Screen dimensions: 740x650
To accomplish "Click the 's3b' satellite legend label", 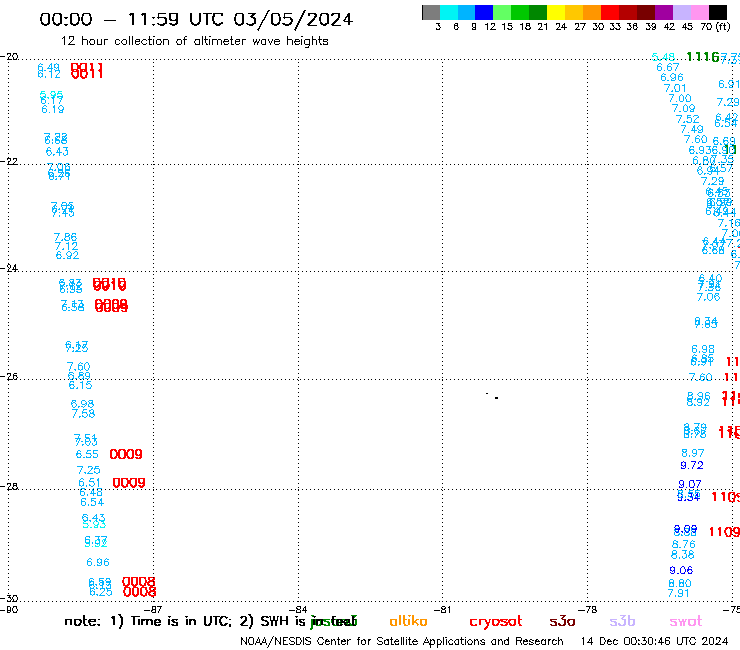I will [x=622, y=621].
